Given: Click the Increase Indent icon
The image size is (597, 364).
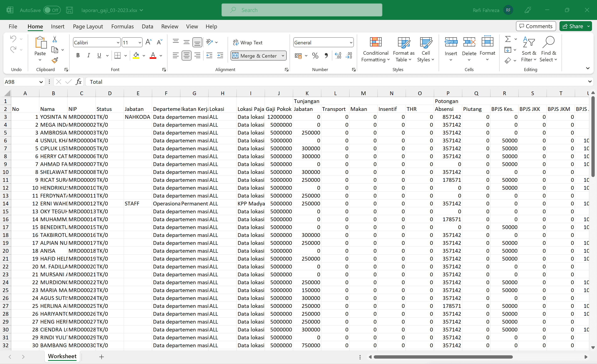Looking at the screenshot, I should pyautogui.click(x=220, y=56).
